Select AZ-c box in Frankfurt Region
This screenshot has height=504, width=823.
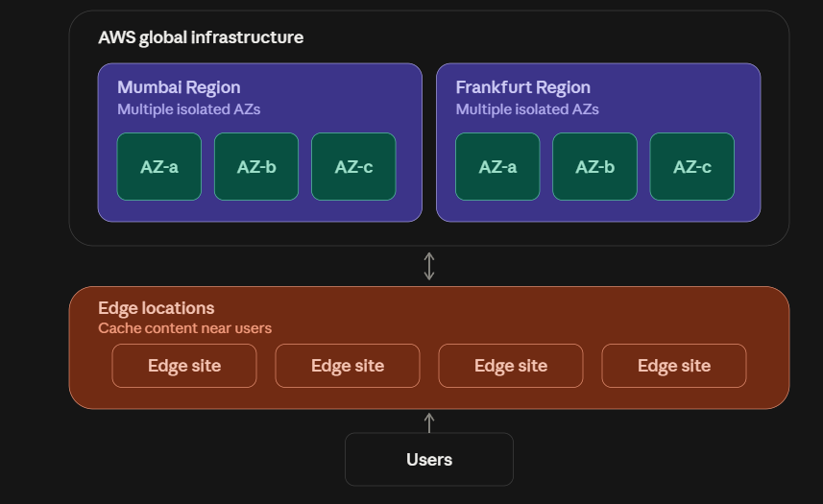coord(692,167)
